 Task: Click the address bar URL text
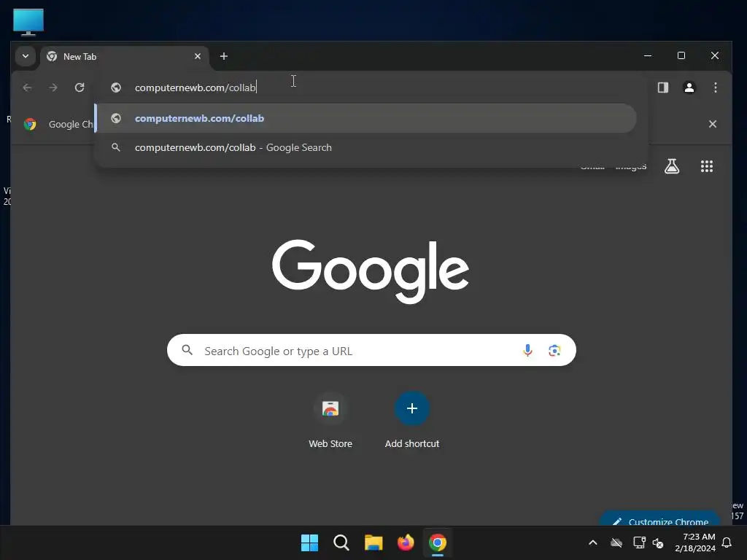196,87
